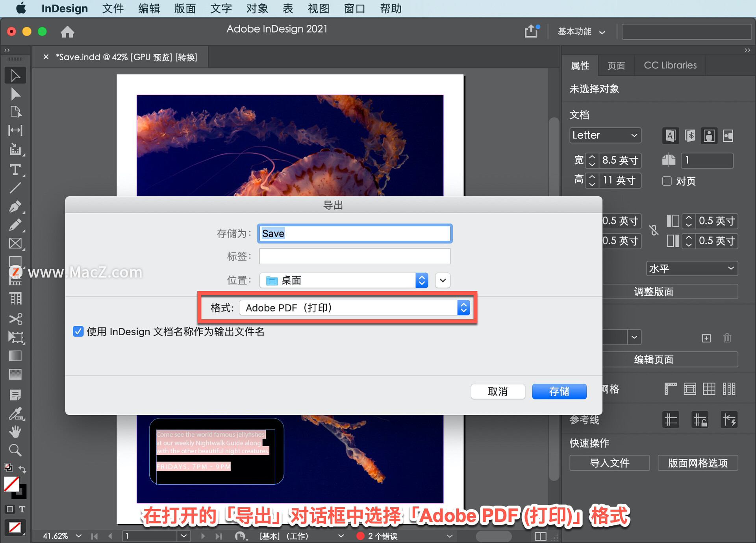756x543 pixels.
Task: Expand the save dialog with chevron
Action: 443,280
